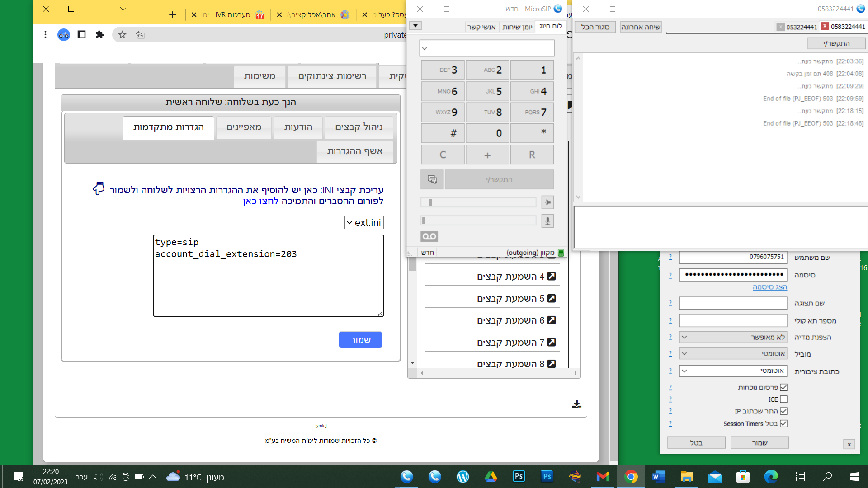Viewport: 868px width, 488px height.
Task: Adjust the microphone level slider
Action: pyautogui.click(x=478, y=221)
